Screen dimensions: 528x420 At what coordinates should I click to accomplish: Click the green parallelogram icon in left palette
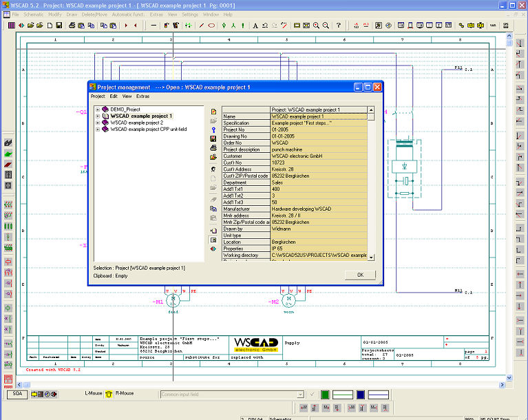(x=8, y=154)
